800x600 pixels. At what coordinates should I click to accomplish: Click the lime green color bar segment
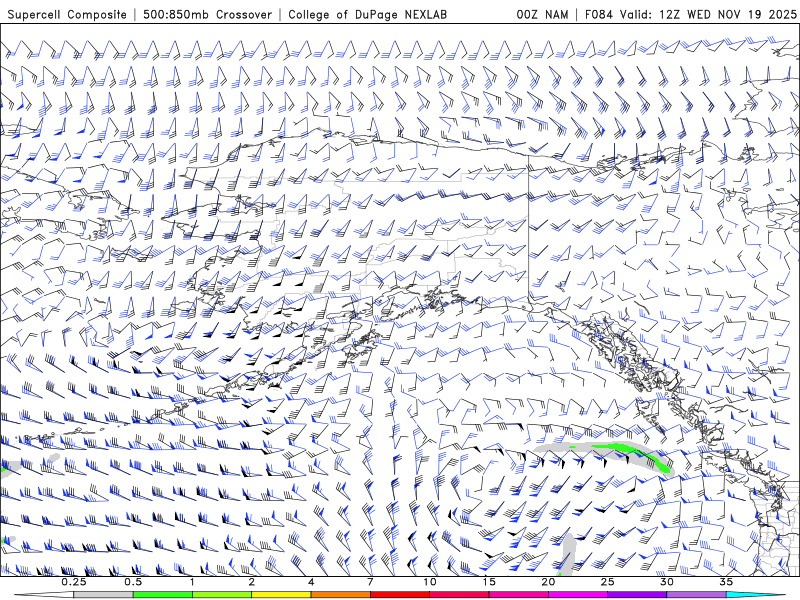[x=222, y=595]
